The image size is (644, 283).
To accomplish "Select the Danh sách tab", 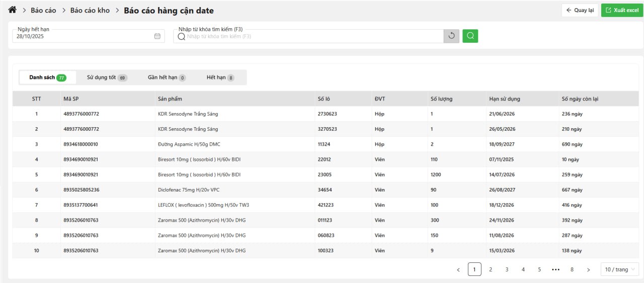I will 47,77.
